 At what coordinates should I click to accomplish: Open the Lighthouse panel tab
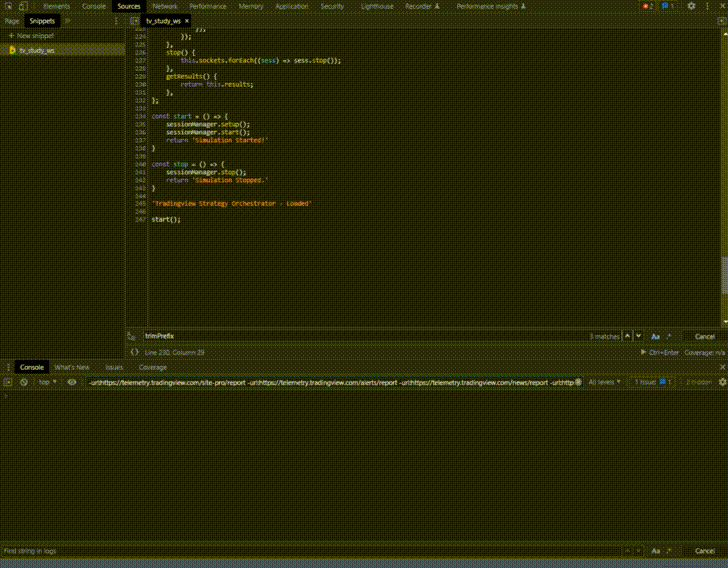(377, 7)
